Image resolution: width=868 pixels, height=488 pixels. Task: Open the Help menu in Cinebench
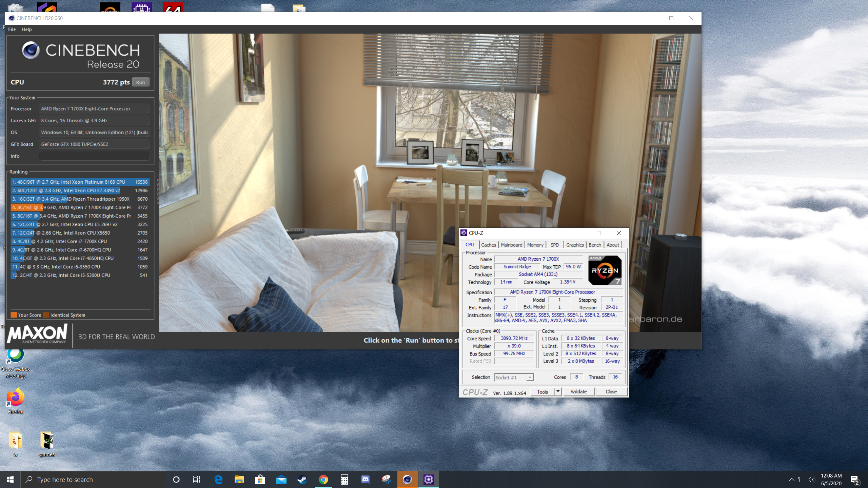27,29
